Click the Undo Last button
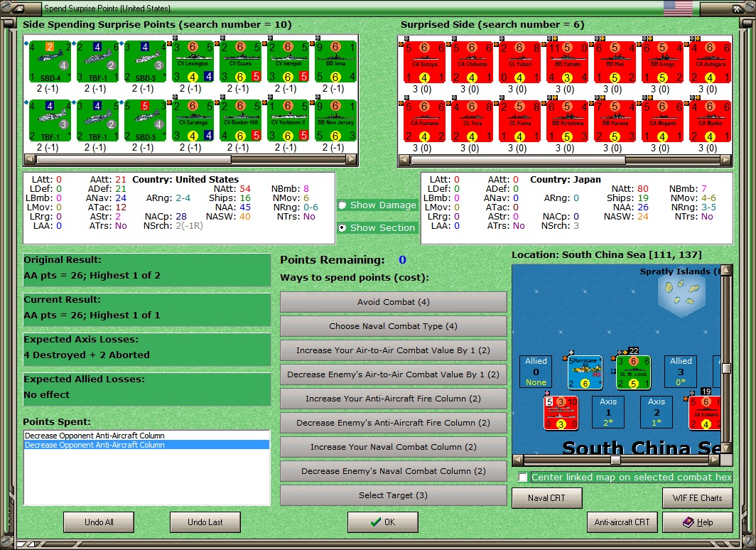Image resolution: width=756 pixels, height=550 pixels. pos(205,522)
